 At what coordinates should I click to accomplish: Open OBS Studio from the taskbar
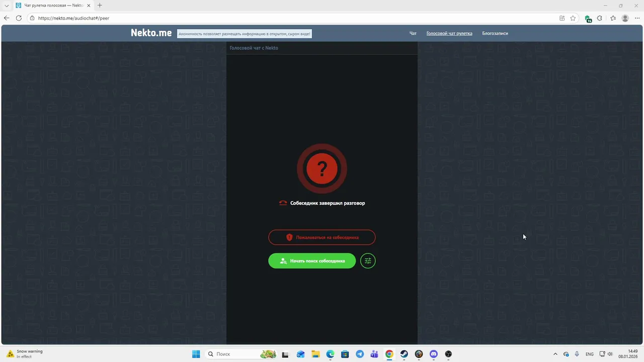448,354
